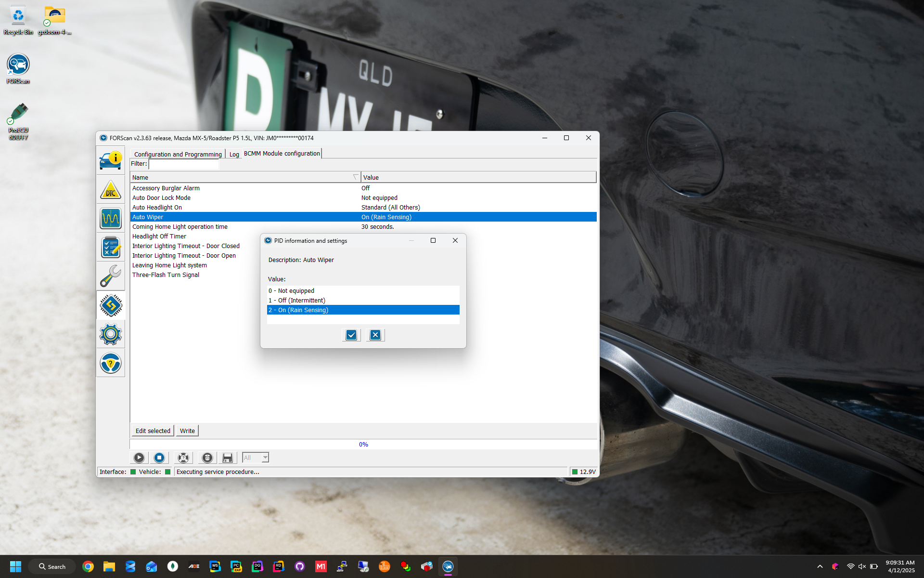The height and width of the screenshot is (578, 924).
Task: Click the stop button in bottom toolbar
Action: pyautogui.click(x=159, y=458)
